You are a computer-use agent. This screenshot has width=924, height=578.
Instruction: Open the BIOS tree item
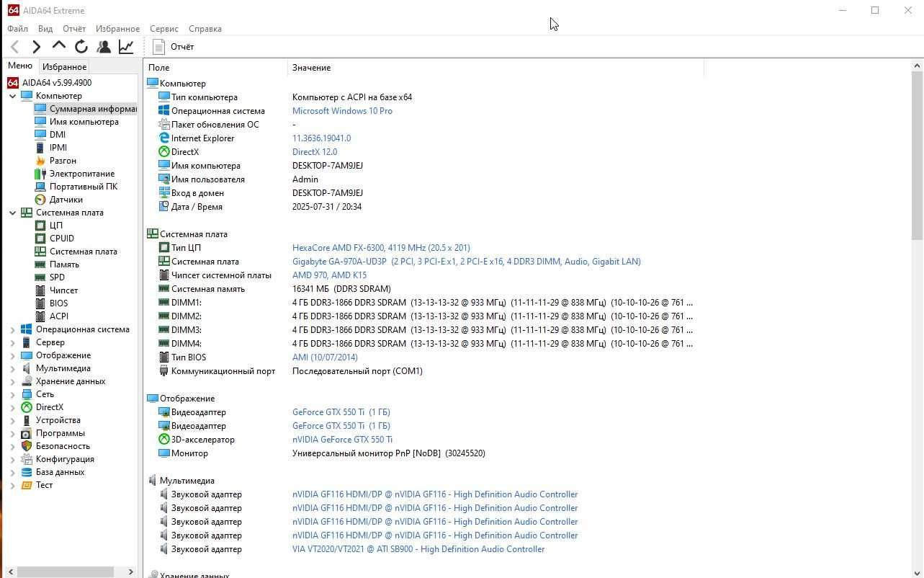(59, 303)
